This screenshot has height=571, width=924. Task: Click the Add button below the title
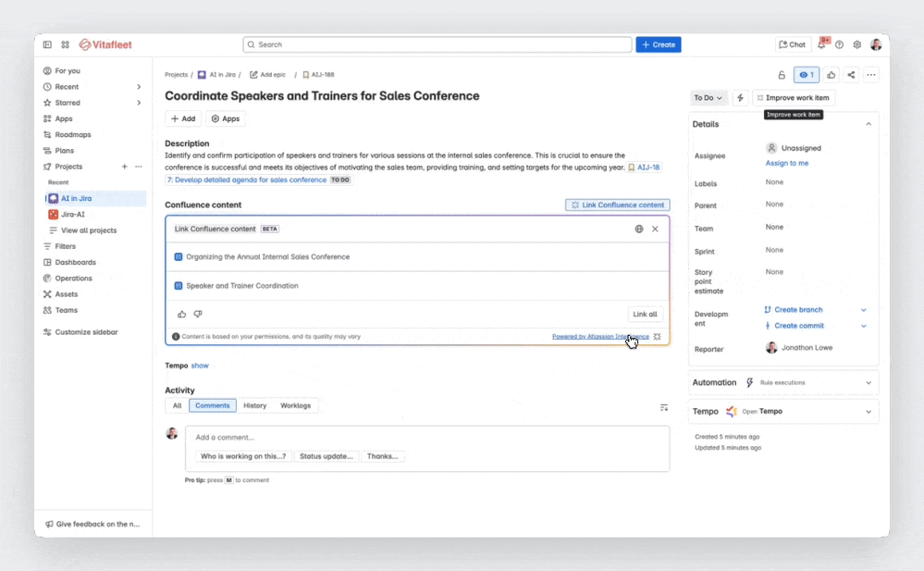pyautogui.click(x=183, y=118)
